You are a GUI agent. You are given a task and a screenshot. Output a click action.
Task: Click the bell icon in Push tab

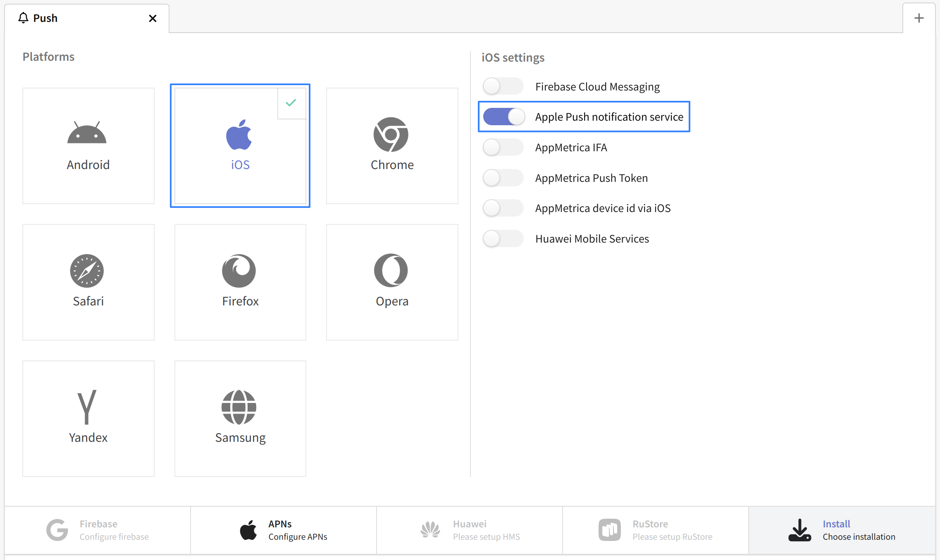(24, 18)
